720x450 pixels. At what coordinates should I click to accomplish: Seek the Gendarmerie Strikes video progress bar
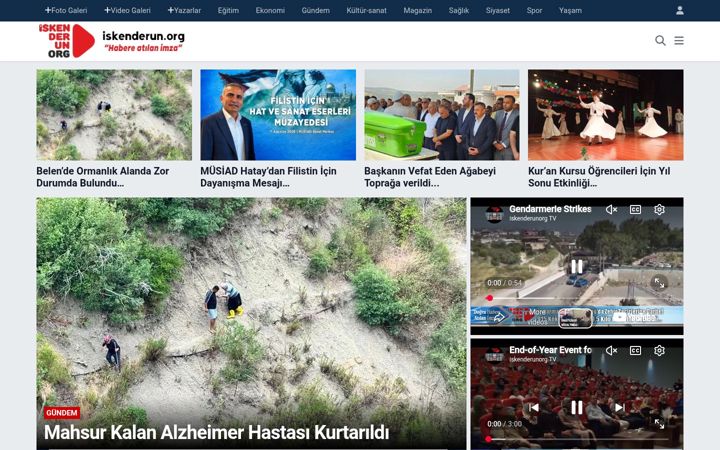click(x=577, y=298)
